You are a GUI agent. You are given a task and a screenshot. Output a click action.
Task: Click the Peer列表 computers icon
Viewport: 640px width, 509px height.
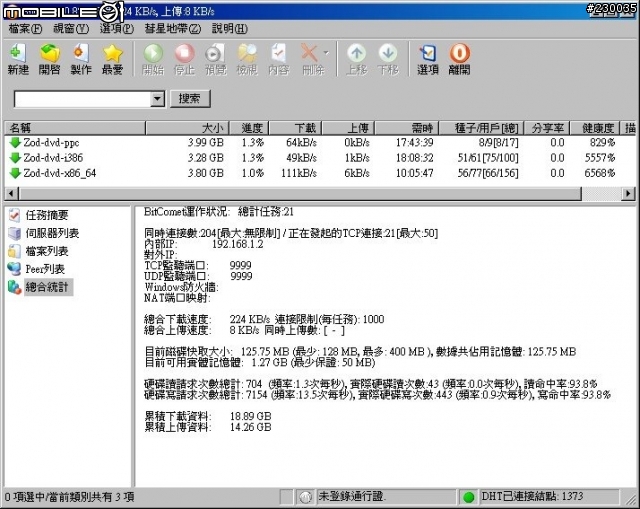tap(14, 269)
